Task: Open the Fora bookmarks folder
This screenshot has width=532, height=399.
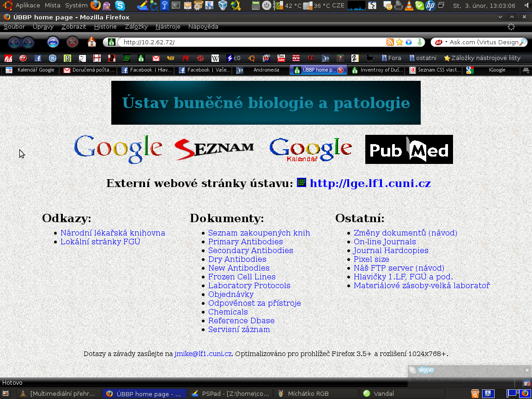Action: [x=391, y=58]
